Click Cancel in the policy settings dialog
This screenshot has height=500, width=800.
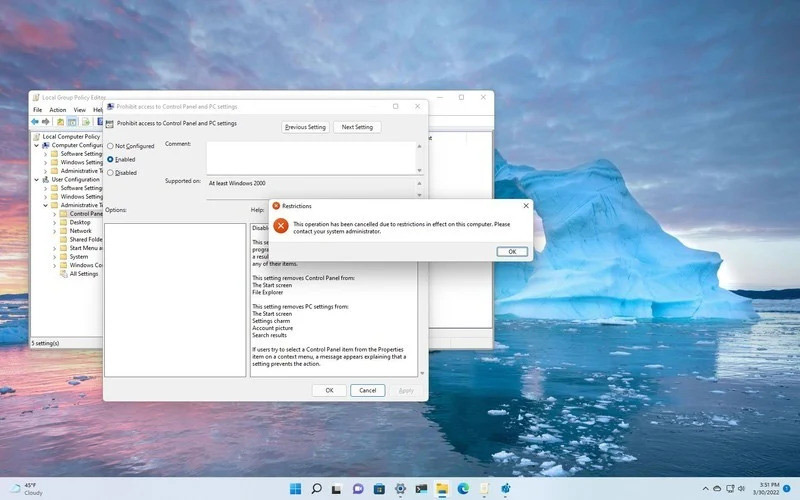[x=367, y=390]
